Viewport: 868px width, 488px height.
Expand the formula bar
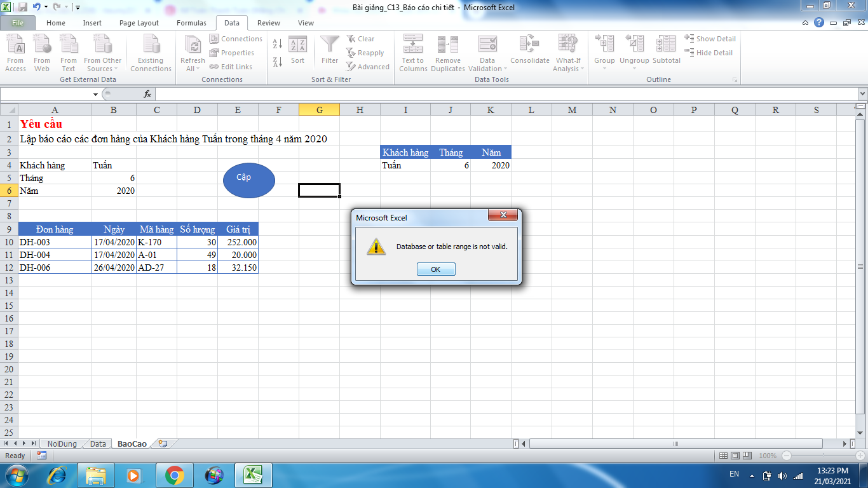862,94
